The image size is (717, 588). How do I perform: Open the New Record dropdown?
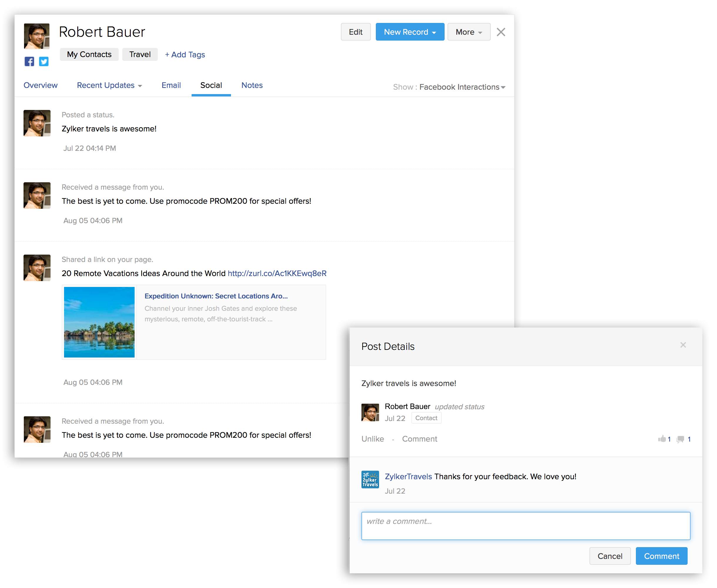tap(410, 32)
